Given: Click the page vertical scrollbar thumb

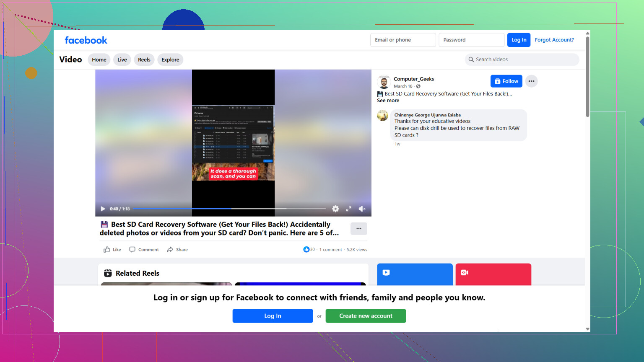Looking at the screenshot, I should [587, 77].
